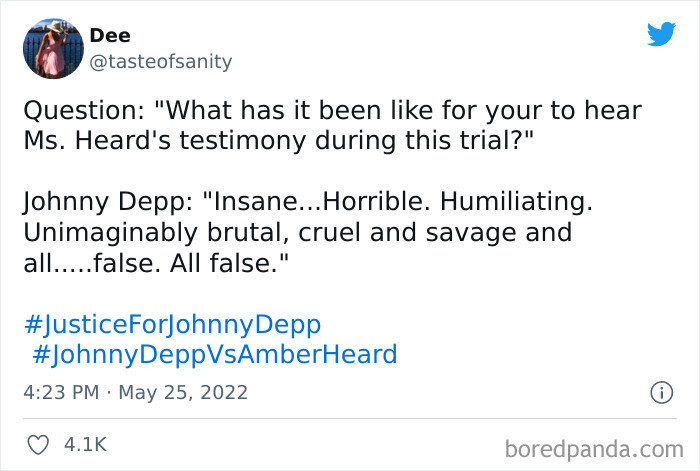The image size is (700, 471).
Task: Click the May 25, 2022 date
Action: click(183, 393)
